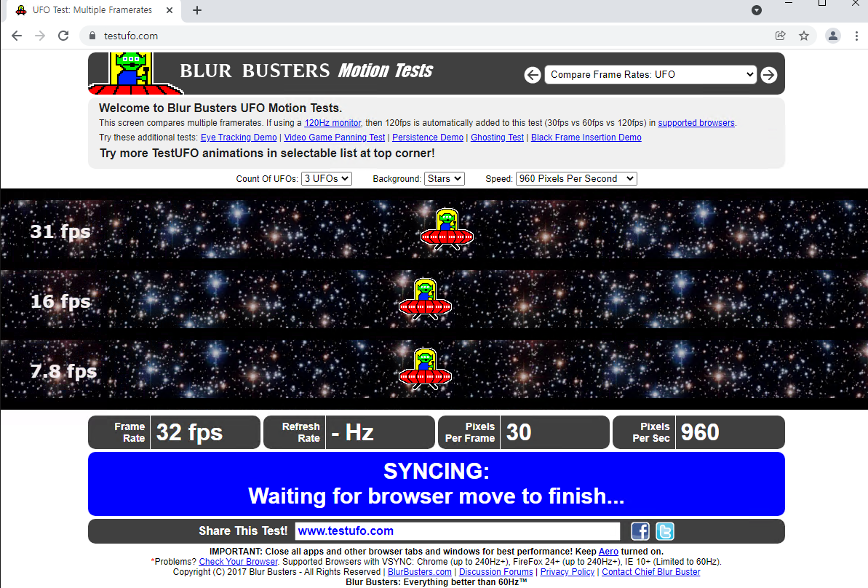This screenshot has height=588, width=868.
Task: Click the www.testufo.com share URL field
Action: click(457, 531)
